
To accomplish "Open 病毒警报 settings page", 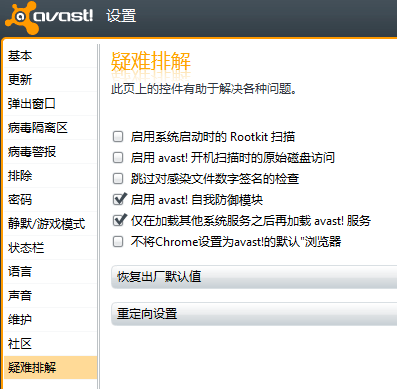I will click(50, 152).
